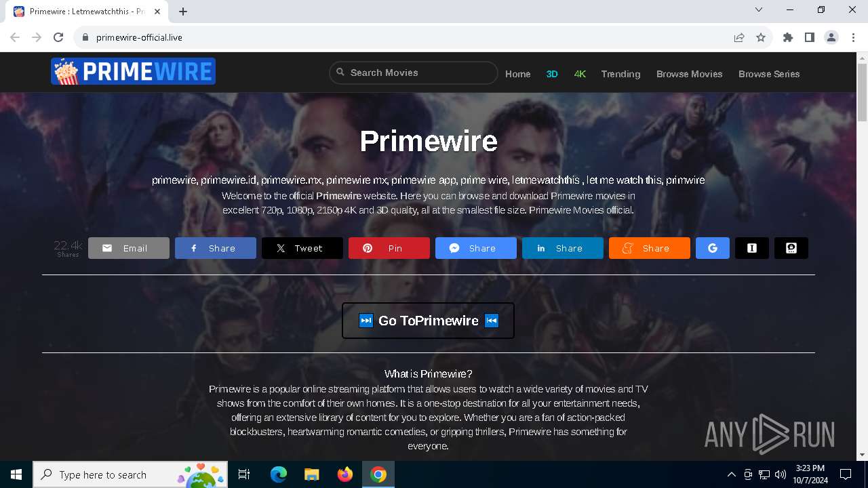
Task: Open the notifications center icon
Action: click(846, 474)
